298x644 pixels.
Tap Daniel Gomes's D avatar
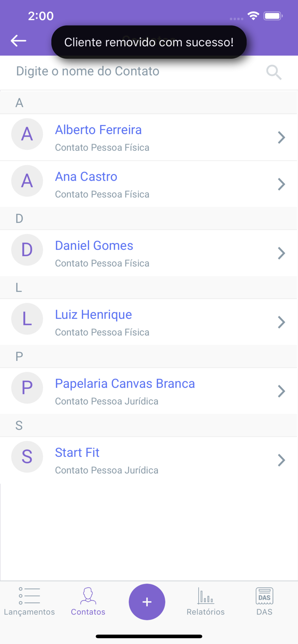(x=27, y=250)
